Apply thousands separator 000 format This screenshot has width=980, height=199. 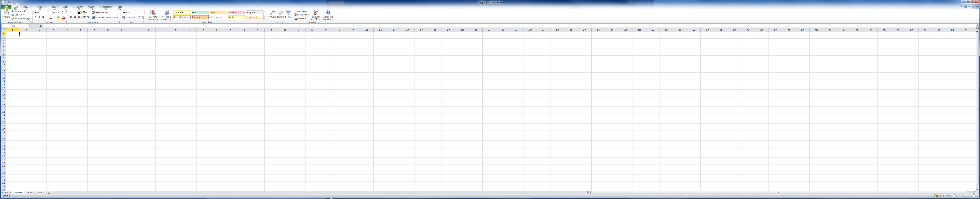(134, 18)
